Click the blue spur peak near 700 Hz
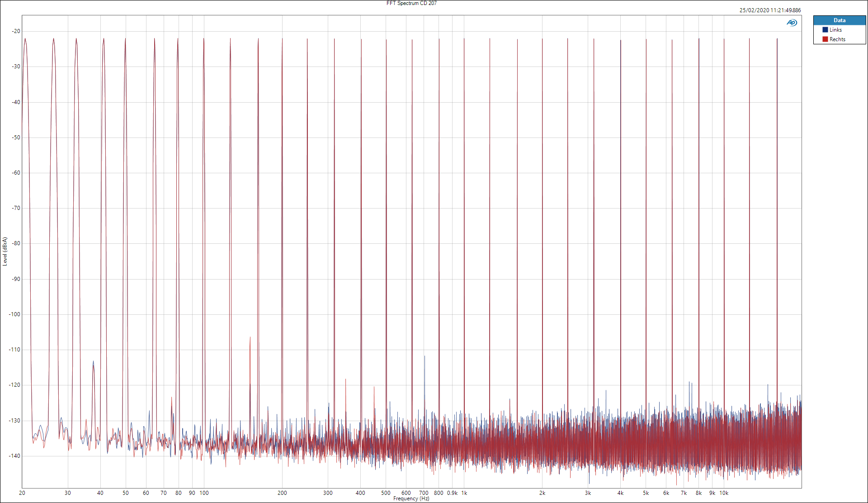 pyautogui.click(x=425, y=357)
